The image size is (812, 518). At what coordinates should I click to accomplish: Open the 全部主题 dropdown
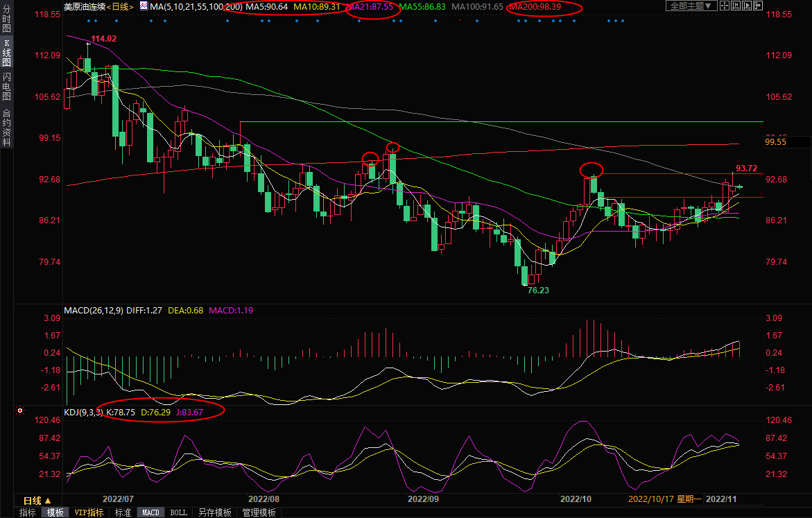(x=690, y=6)
